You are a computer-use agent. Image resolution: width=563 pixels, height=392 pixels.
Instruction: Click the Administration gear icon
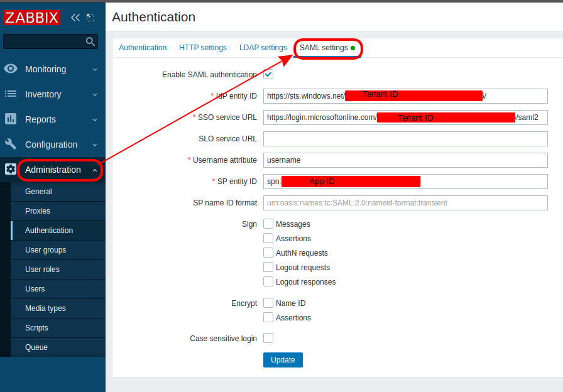point(11,169)
